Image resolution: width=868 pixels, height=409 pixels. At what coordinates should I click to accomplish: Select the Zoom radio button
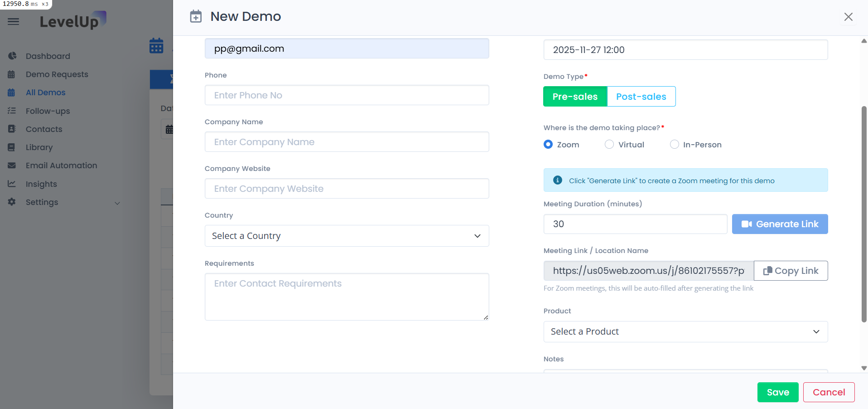pyautogui.click(x=548, y=144)
